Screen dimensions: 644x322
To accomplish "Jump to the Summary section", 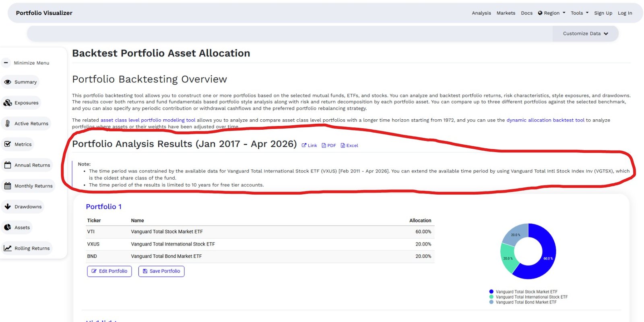I will point(21,82).
